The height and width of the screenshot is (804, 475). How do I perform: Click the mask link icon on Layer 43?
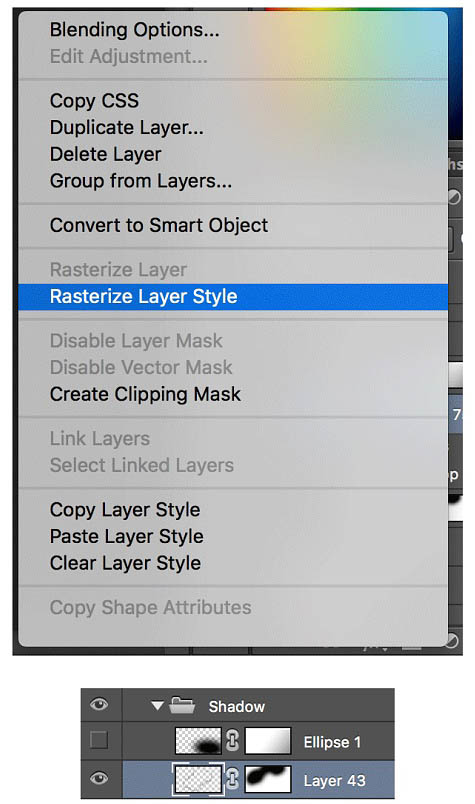point(232,779)
